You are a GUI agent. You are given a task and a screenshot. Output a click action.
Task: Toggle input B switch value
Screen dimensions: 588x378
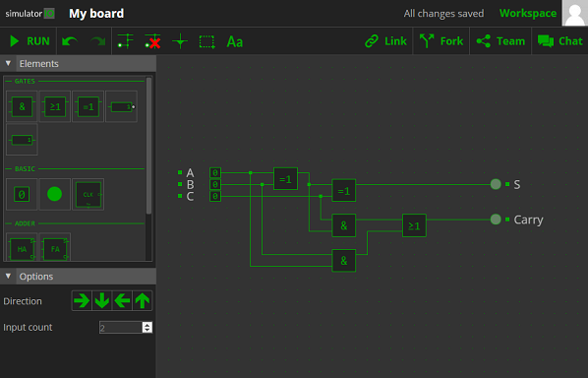215,184
